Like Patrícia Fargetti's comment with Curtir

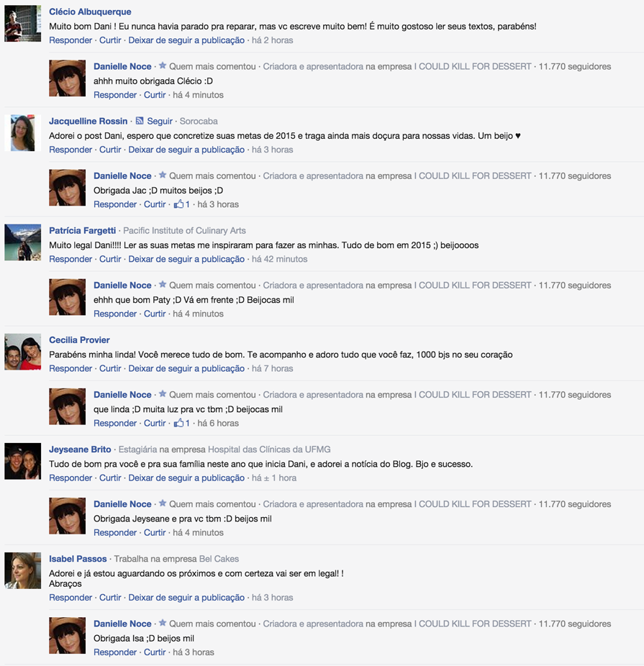[x=110, y=259]
